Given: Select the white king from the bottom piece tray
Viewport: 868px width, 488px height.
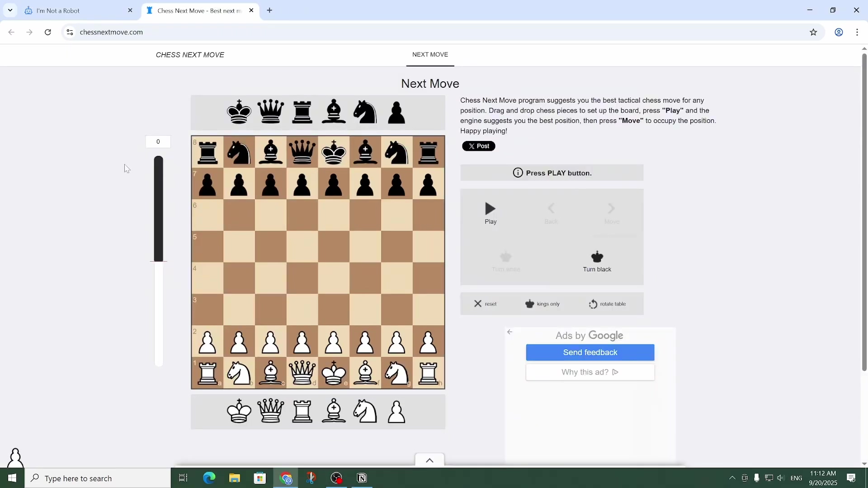Looking at the screenshot, I should pyautogui.click(x=239, y=411).
